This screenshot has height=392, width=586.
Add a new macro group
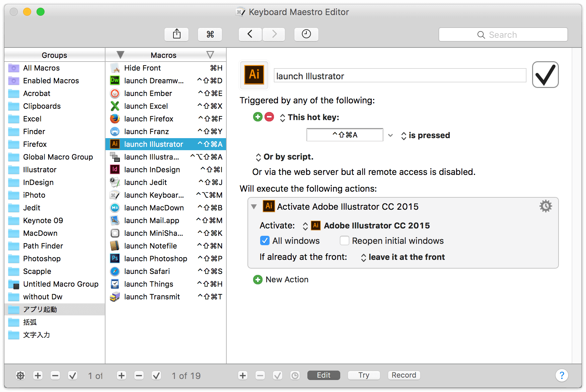38,376
